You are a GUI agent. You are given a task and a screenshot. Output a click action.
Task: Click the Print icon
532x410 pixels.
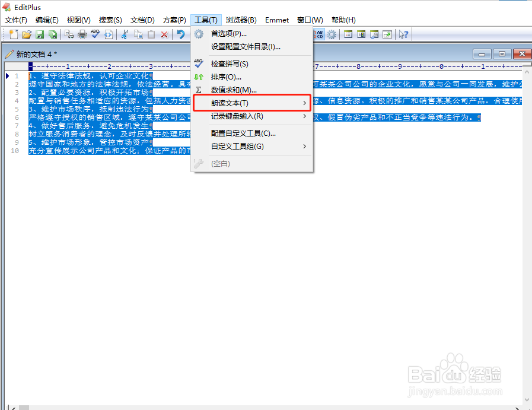(x=83, y=34)
